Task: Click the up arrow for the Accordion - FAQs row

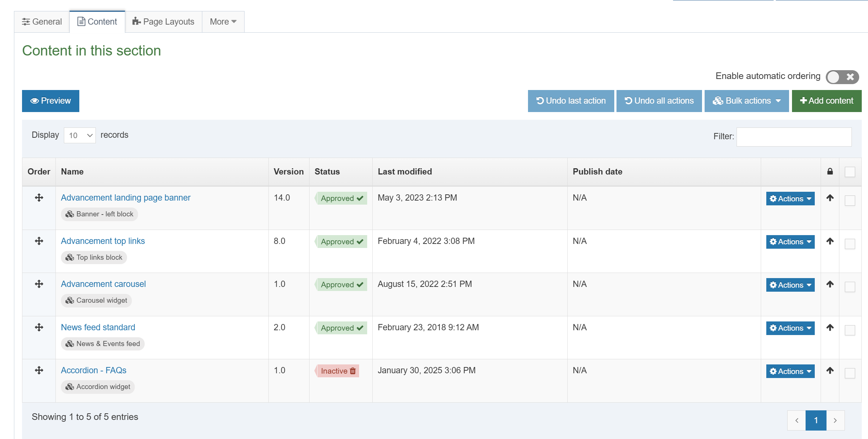Action: [x=830, y=370]
